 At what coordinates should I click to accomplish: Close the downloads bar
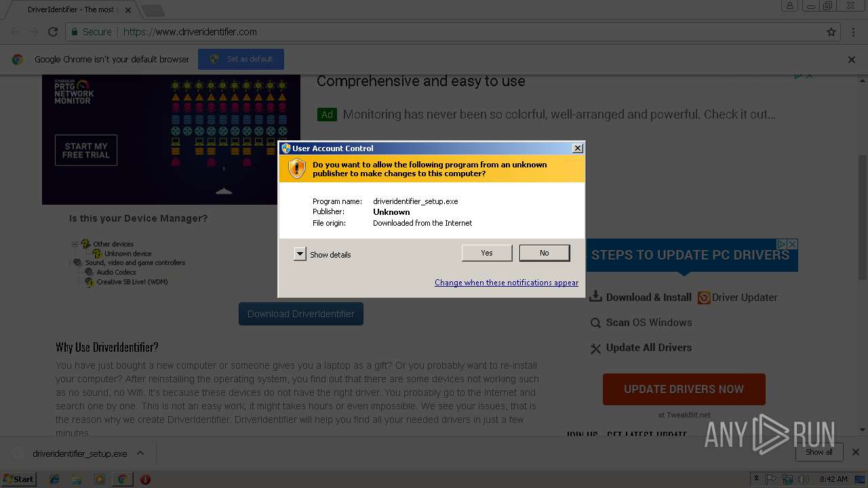point(855,452)
